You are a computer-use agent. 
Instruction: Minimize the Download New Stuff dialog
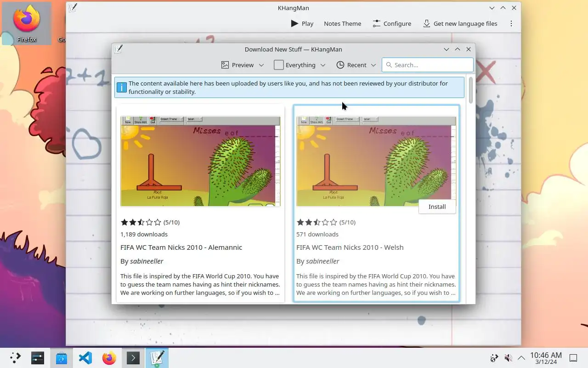446,49
